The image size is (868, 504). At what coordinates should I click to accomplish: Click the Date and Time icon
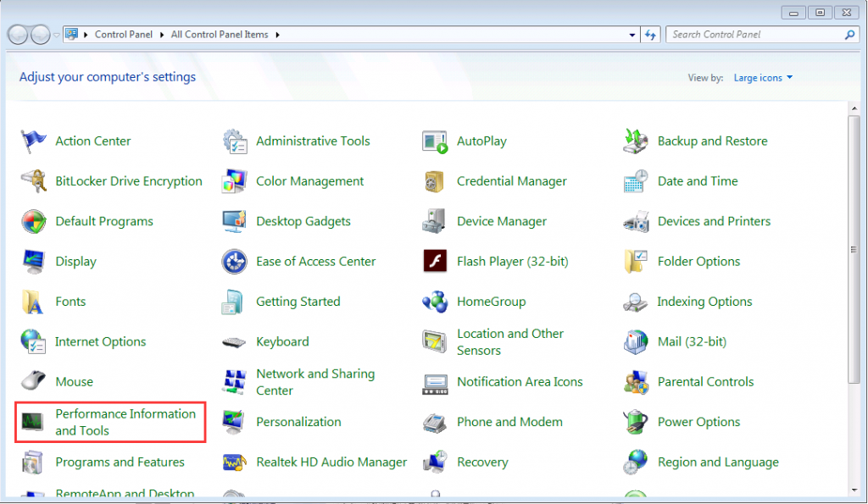(636, 181)
